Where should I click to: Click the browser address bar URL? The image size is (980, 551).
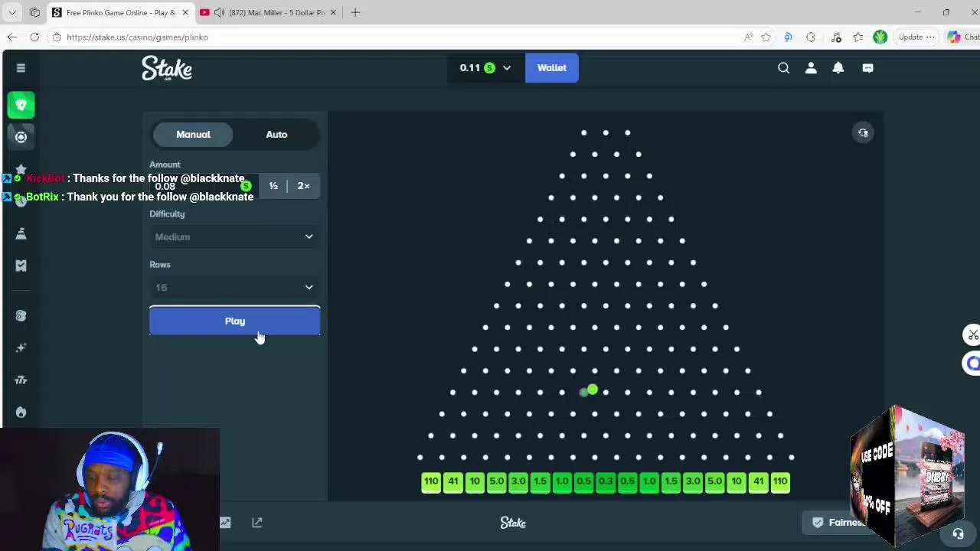(x=137, y=37)
